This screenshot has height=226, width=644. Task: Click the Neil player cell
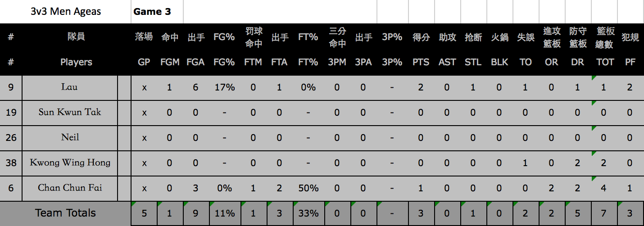point(69,138)
